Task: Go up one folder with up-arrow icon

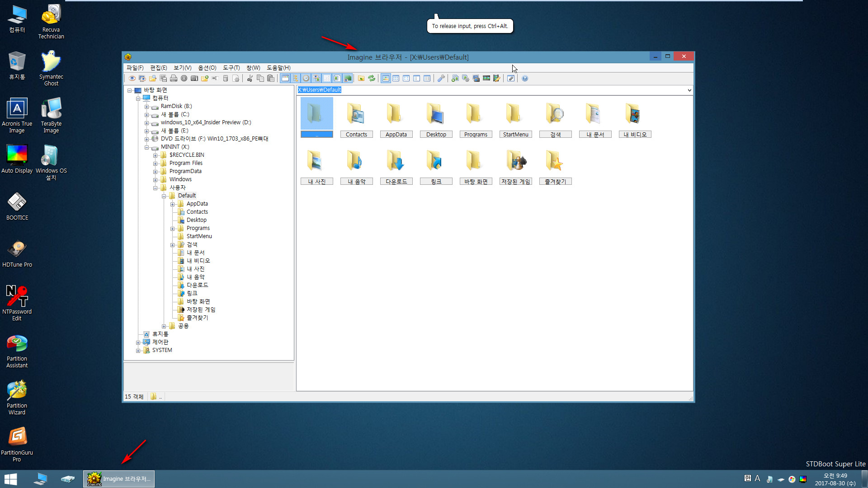Action: pyautogui.click(x=361, y=78)
